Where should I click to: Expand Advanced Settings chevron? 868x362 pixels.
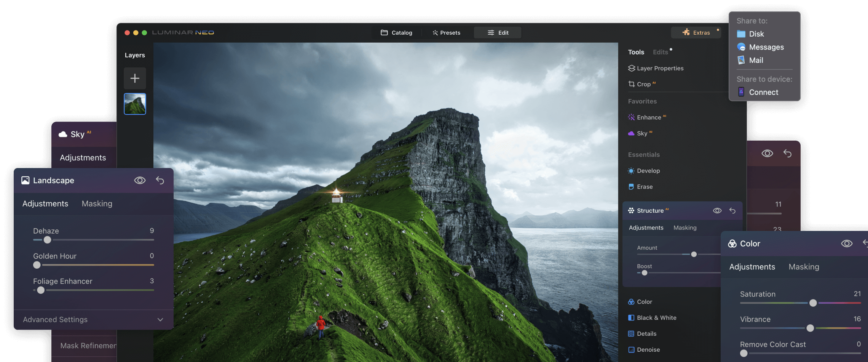click(160, 320)
